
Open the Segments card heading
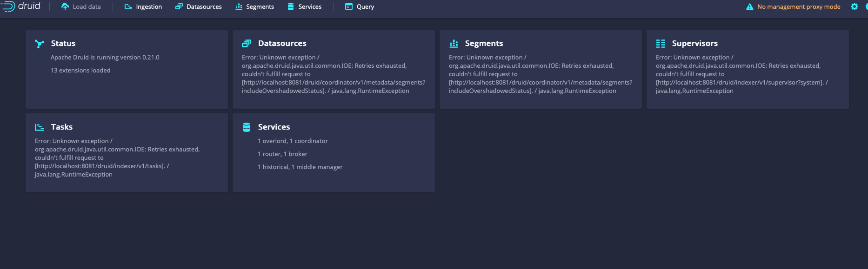(484, 43)
